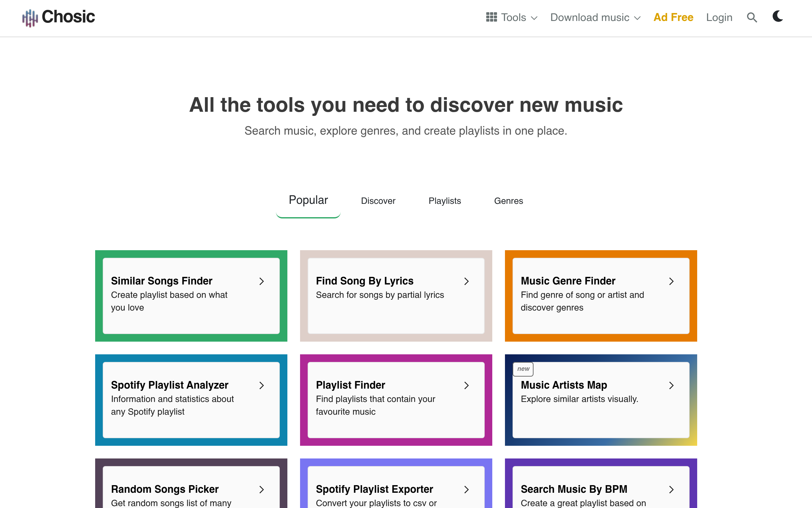Click the Chosic waveform logo icon
Viewport: 812px width, 508px height.
(x=30, y=18)
